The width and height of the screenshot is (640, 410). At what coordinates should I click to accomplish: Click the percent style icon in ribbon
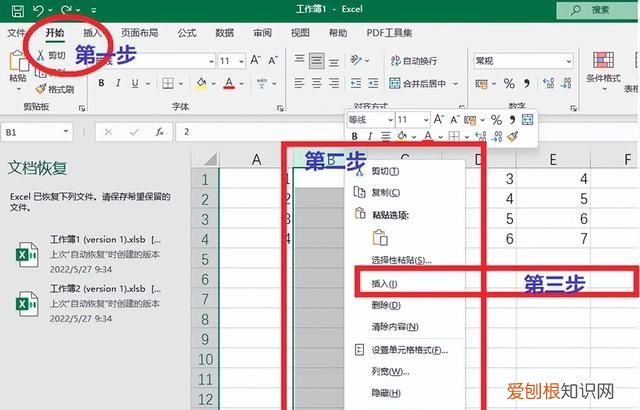pyautogui.click(x=509, y=84)
